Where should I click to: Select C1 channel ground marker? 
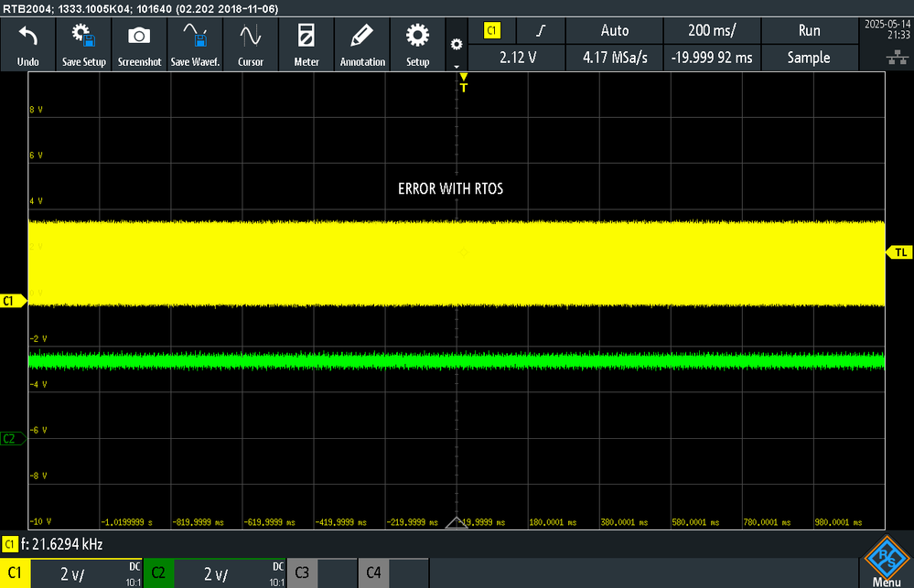click(x=13, y=301)
